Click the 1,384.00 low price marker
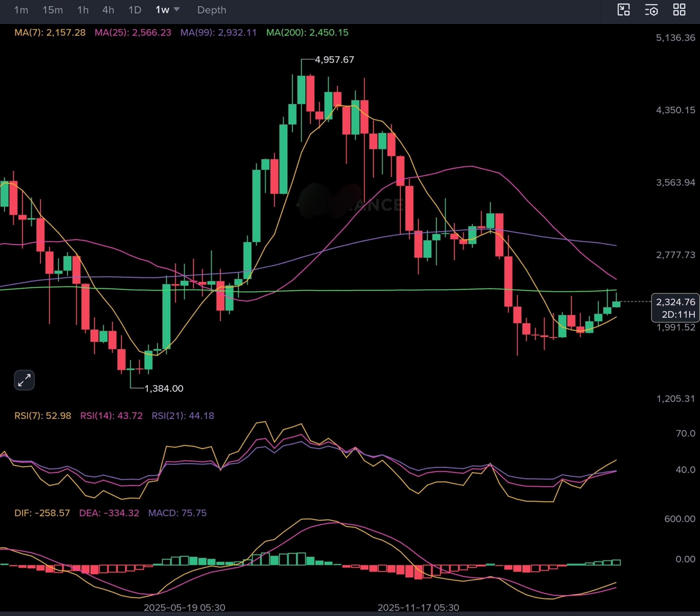Image resolution: width=700 pixels, height=616 pixels. coord(164,388)
